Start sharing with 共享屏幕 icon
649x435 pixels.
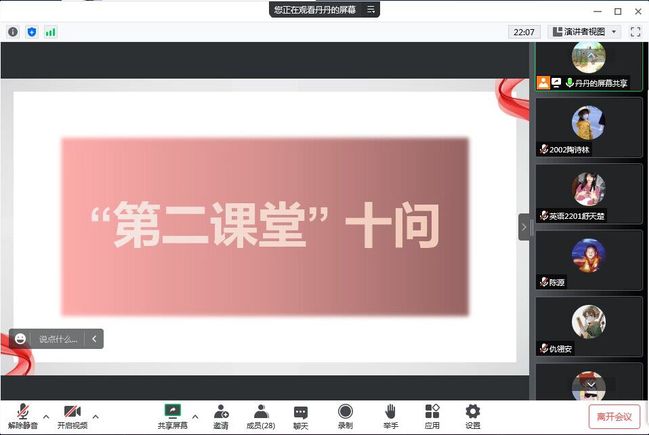tap(172, 415)
